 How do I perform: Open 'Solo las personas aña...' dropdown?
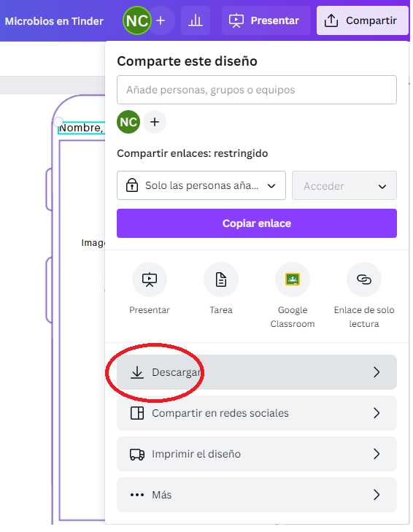(201, 185)
